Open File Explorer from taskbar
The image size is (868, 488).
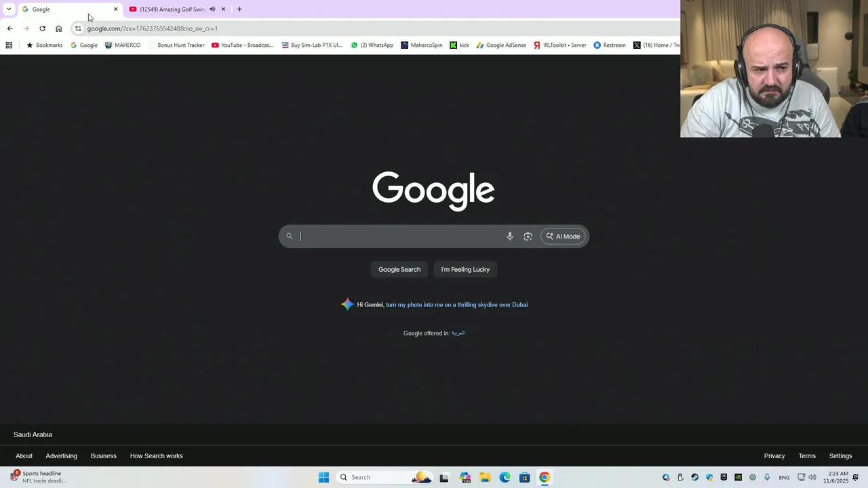pyautogui.click(x=485, y=477)
